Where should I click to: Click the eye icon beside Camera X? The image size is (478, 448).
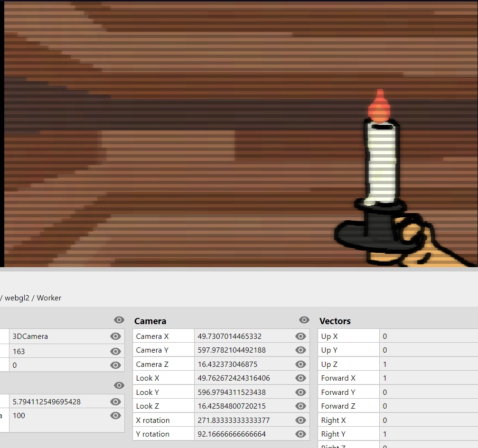(x=300, y=336)
